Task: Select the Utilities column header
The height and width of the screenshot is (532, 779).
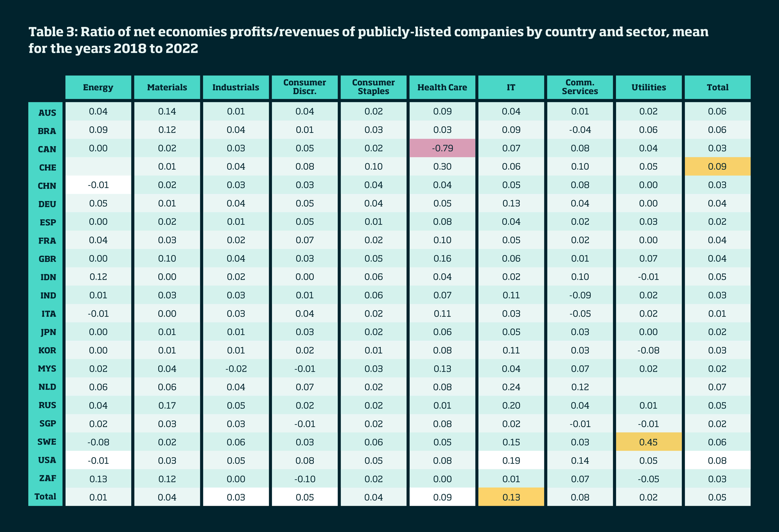Action: point(649,87)
